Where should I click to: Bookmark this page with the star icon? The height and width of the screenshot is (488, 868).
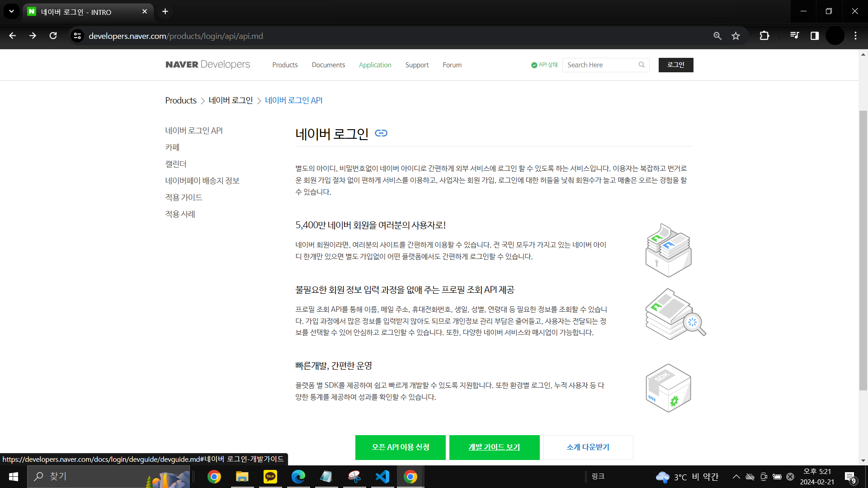[736, 36]
